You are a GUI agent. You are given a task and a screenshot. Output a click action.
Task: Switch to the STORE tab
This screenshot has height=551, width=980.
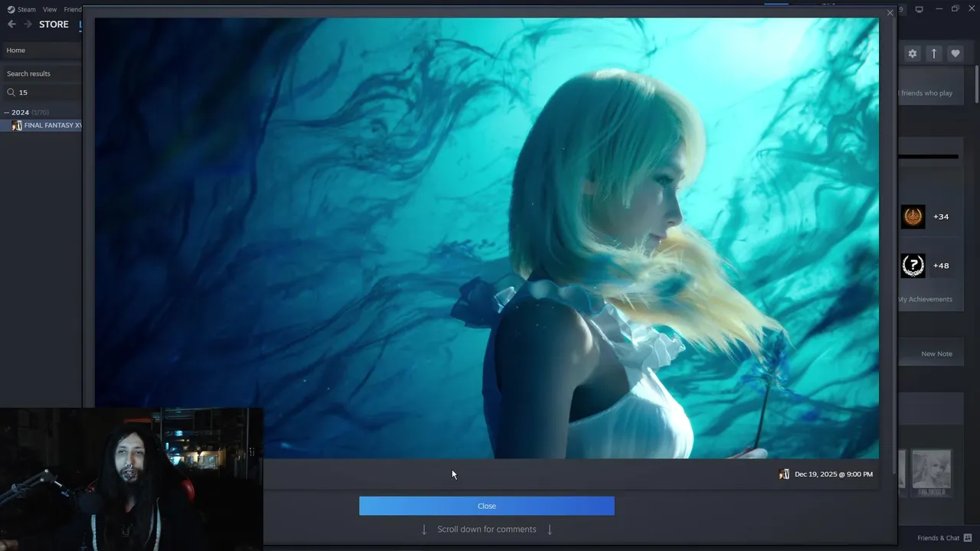(x=54, y=24)
